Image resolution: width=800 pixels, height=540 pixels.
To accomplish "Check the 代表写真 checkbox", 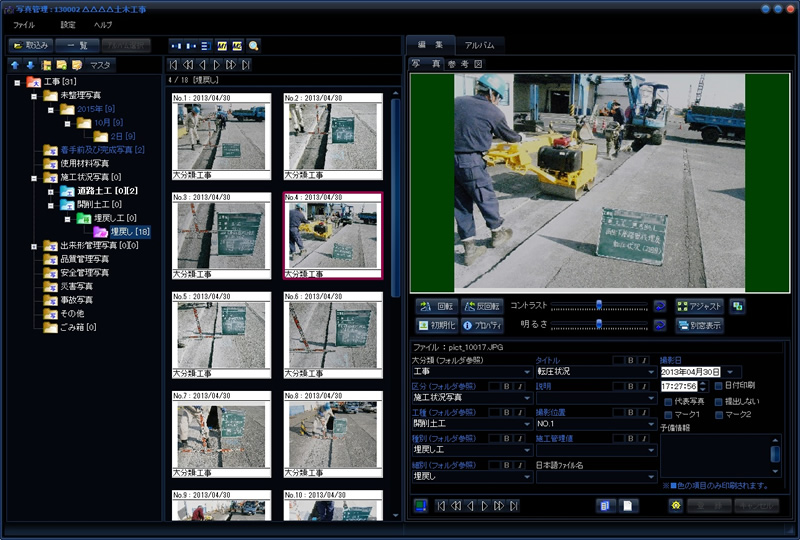I will coord(668,400).
